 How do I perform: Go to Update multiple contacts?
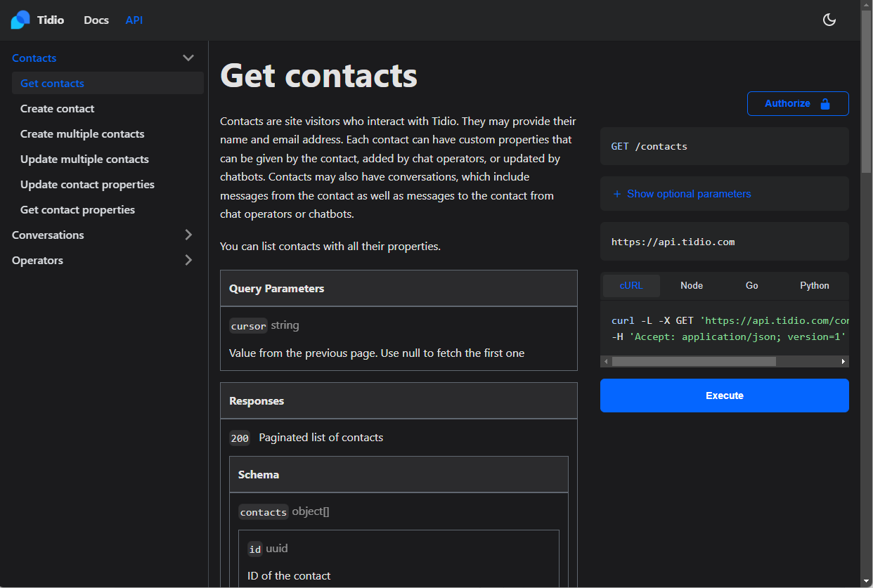84,159
